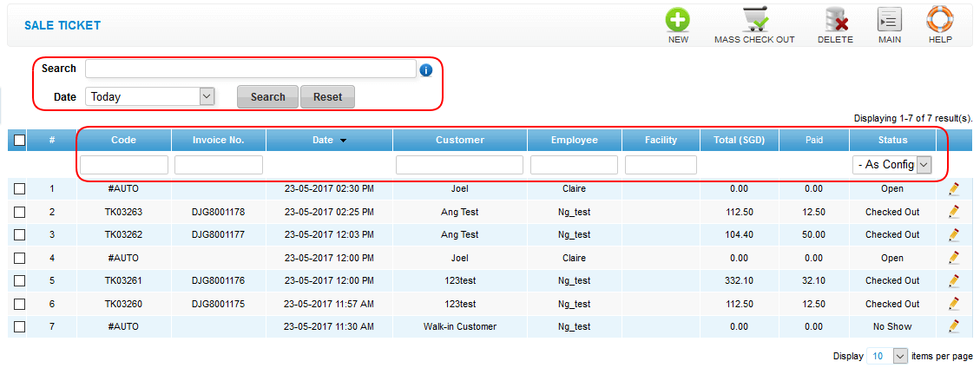Go to the MAIN menu icon
Viewport: 980px width, 368px height.
click(890, 20)
